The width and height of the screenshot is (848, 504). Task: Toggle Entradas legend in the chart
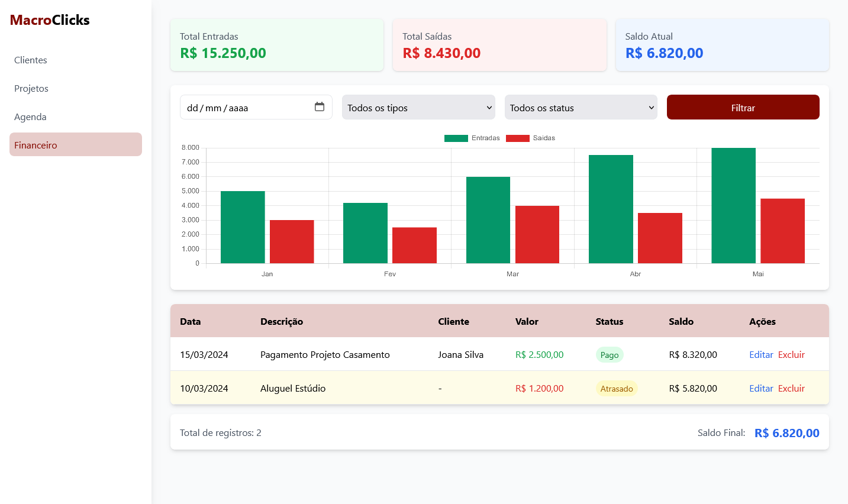coord(472,138)
